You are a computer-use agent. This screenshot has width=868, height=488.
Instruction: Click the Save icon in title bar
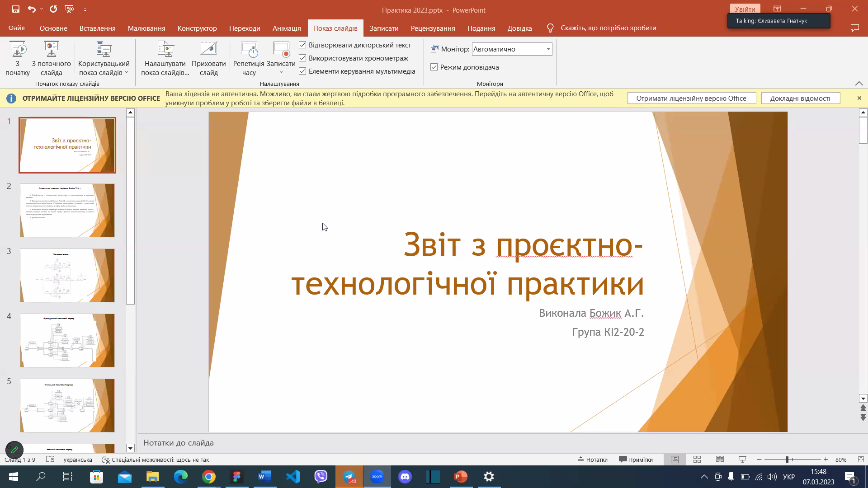16,9
